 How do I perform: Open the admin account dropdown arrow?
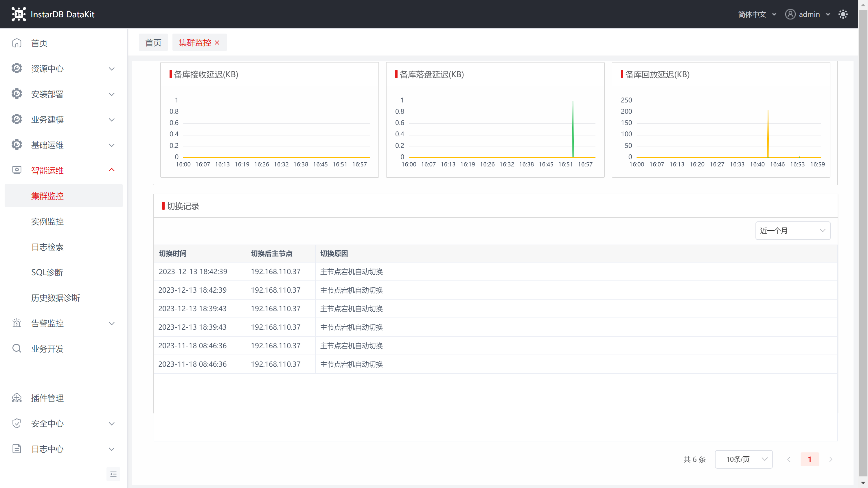point(828,14)
